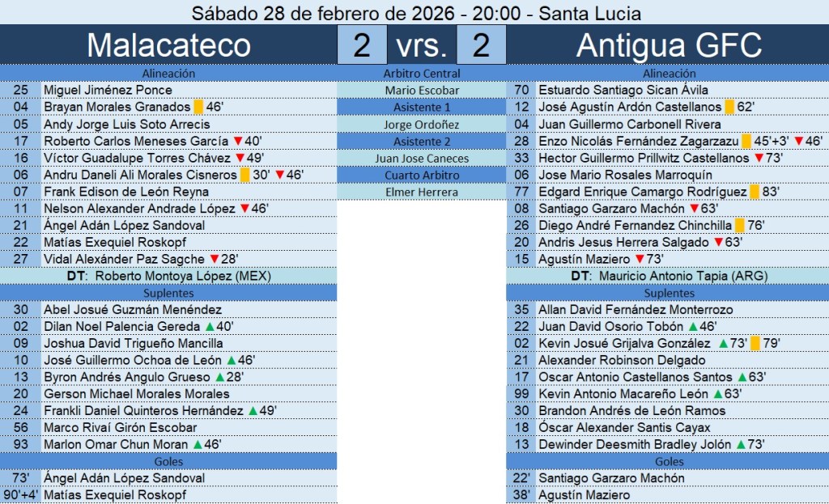The height and width of the screenshot is (504, 829).
Task: Click the red arrow next to Vidal Alexánder Paz Sagche
Action: click(215, 259)
